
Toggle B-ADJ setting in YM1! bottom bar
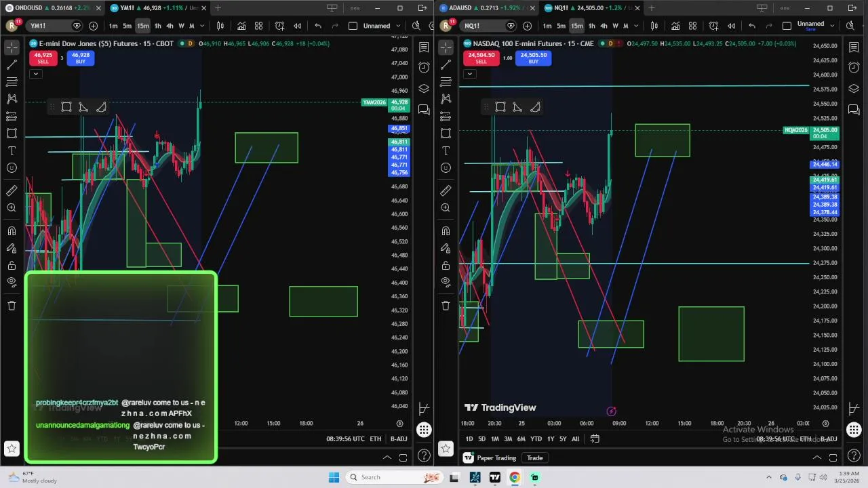click(399, 439)
